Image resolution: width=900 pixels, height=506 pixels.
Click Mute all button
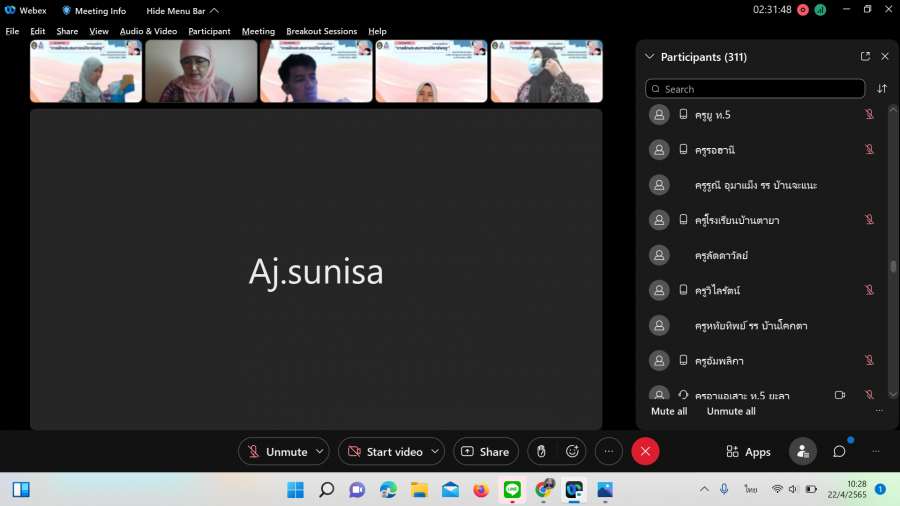click(669, 411)
